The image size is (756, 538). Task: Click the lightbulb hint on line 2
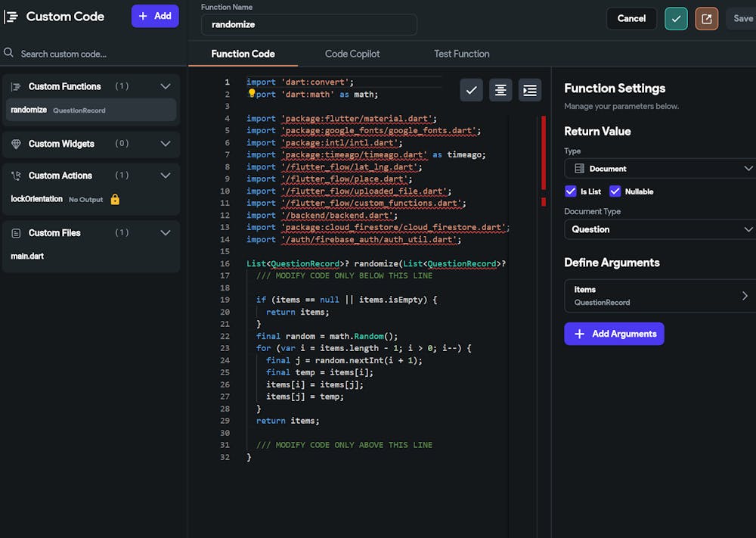pos(253,94)
